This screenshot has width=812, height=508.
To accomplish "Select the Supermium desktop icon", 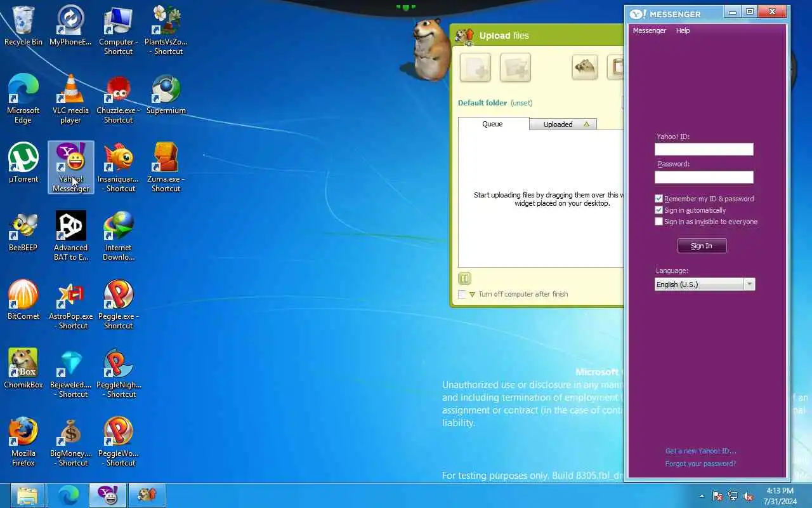I will pyautogui.click(x=166, y=95).
